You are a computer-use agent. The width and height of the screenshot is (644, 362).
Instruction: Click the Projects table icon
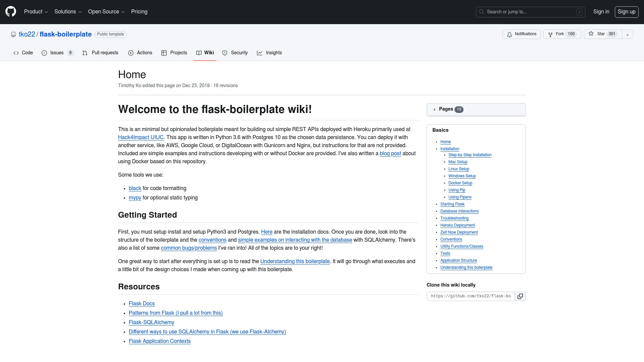click(164, 53)
